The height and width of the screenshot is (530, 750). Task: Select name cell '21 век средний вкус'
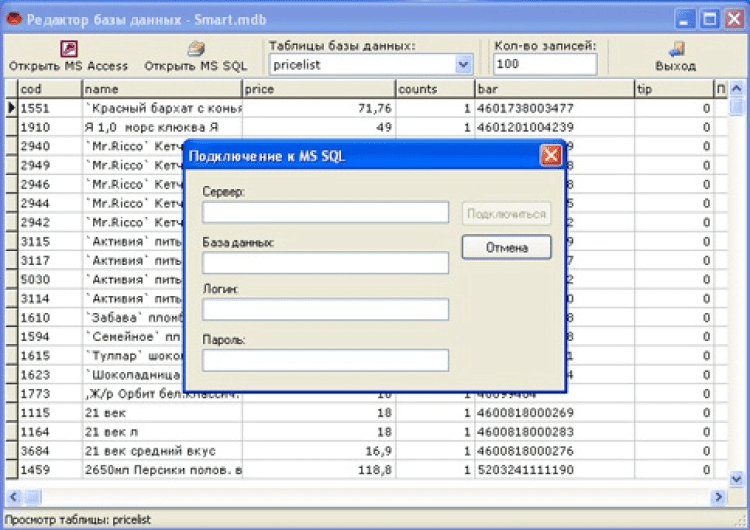click(x=162, y=451)
